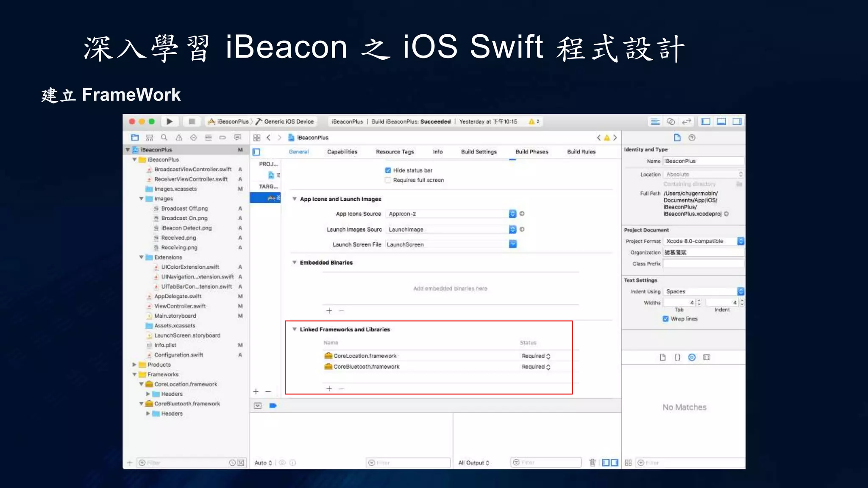Increment the Tab width stepper
Screen dimensions: 868x488
pyautogui.click(x=699, y=301)
